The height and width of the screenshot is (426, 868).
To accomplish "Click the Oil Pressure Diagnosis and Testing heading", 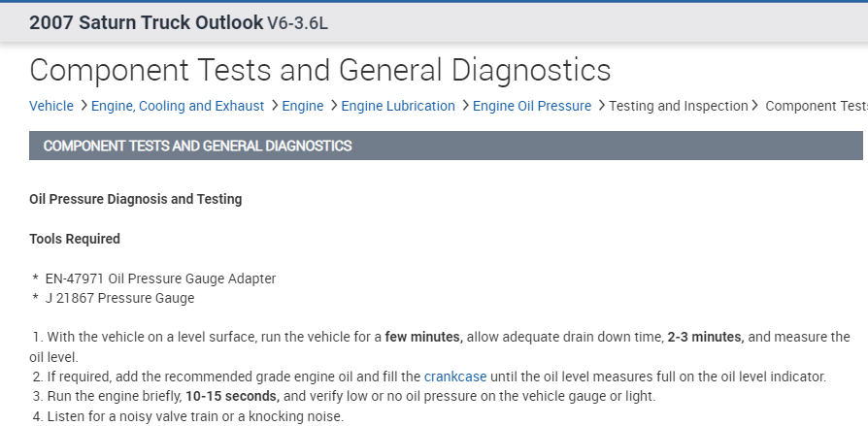I will coord(135,199).
